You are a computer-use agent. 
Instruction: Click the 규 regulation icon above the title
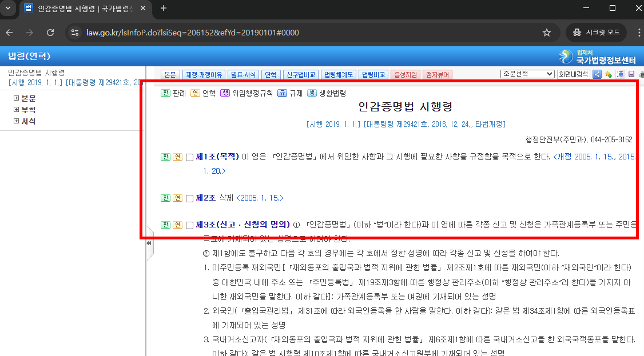pos(281,93)
